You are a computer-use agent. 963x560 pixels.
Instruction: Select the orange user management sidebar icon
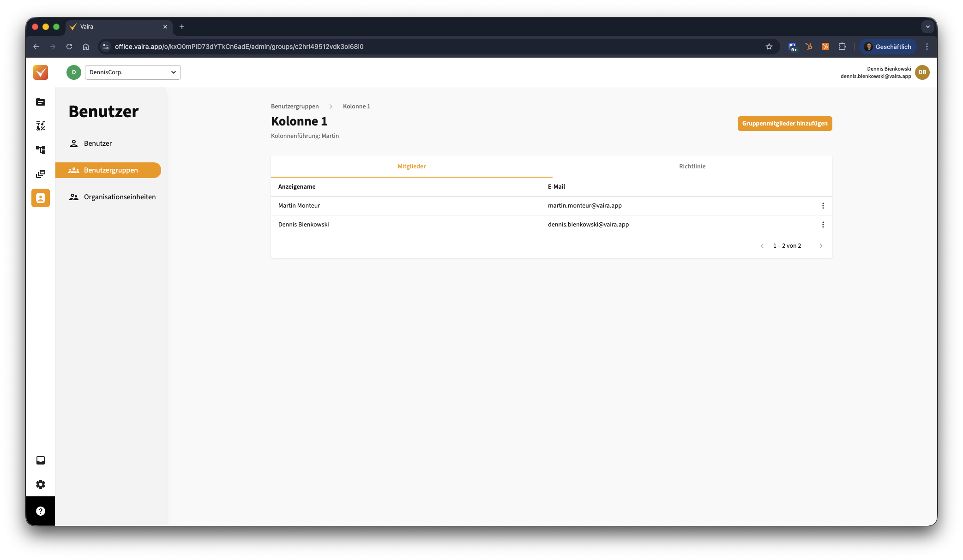pos(41,198)
